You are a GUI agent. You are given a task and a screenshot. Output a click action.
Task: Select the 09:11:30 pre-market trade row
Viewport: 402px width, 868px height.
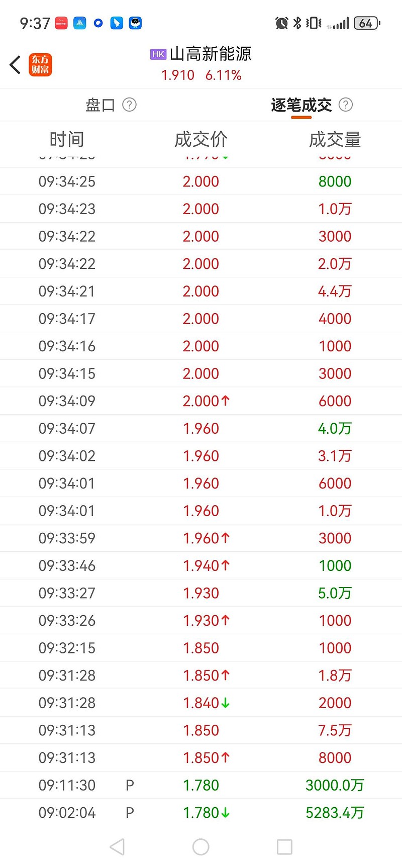201,785
